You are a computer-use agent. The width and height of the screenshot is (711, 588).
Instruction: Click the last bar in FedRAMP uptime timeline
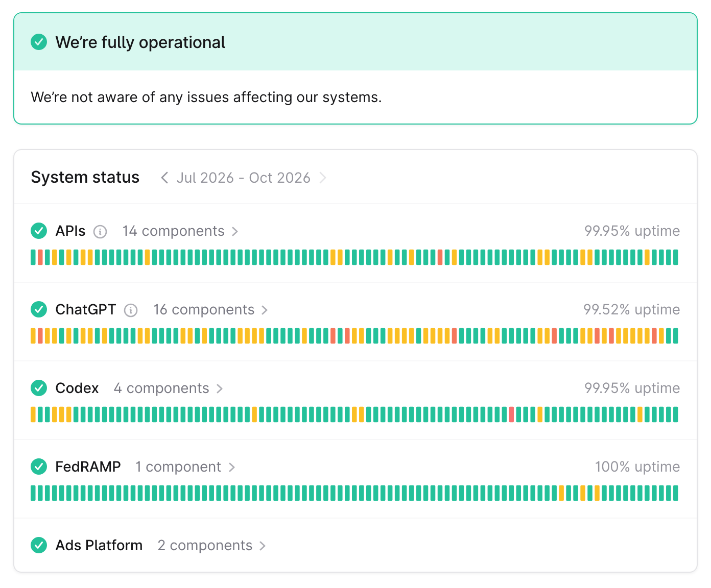tap(676, 493)
